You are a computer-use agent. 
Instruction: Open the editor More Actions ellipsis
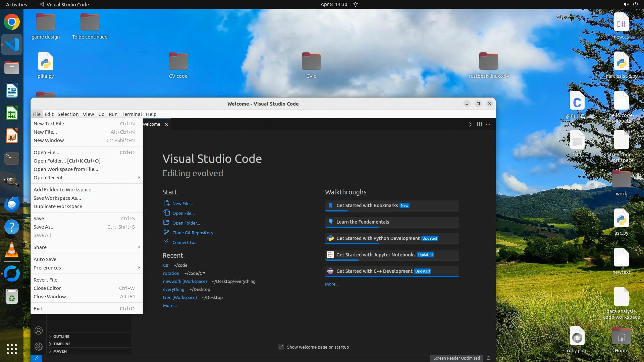488,124
